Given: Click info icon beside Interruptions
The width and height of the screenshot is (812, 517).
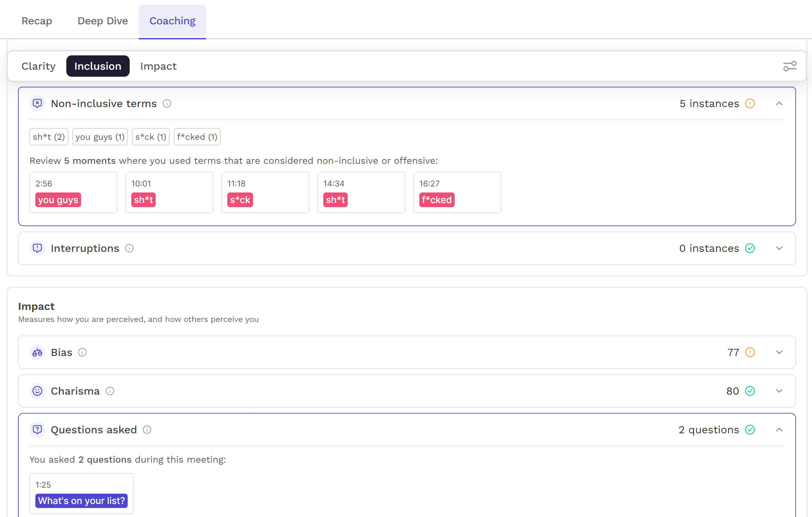Looking at the screenshot, I should [129, 248].
